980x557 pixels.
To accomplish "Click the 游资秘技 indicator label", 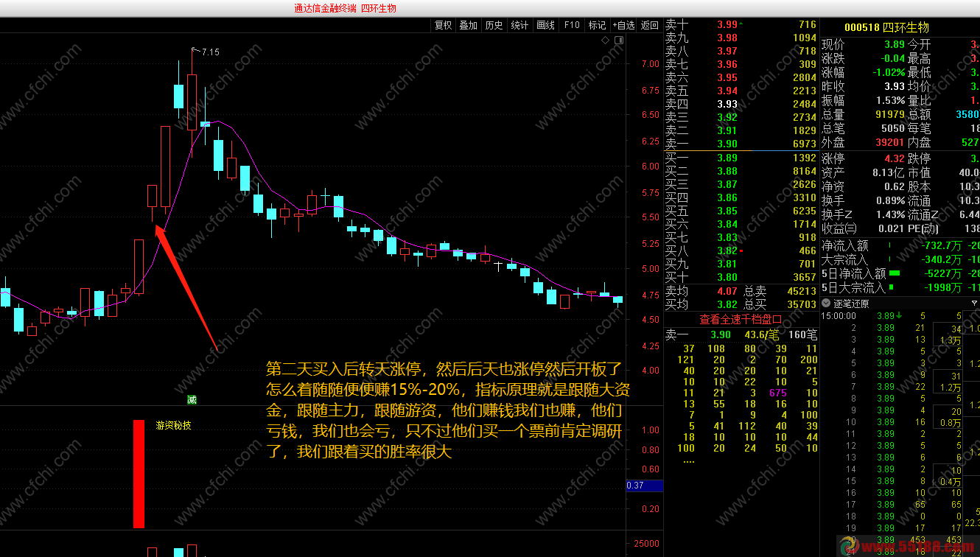I will pyautogui.click(x=173, y=425).
